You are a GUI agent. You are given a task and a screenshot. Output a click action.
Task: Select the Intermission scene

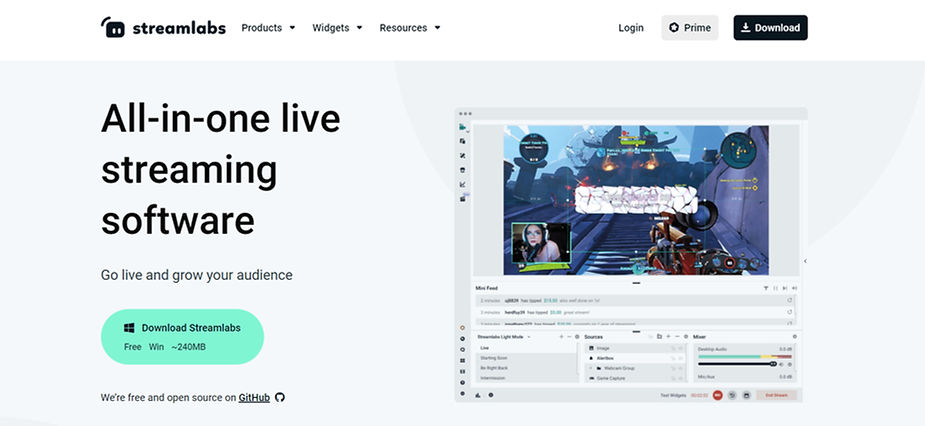[527, 378]
